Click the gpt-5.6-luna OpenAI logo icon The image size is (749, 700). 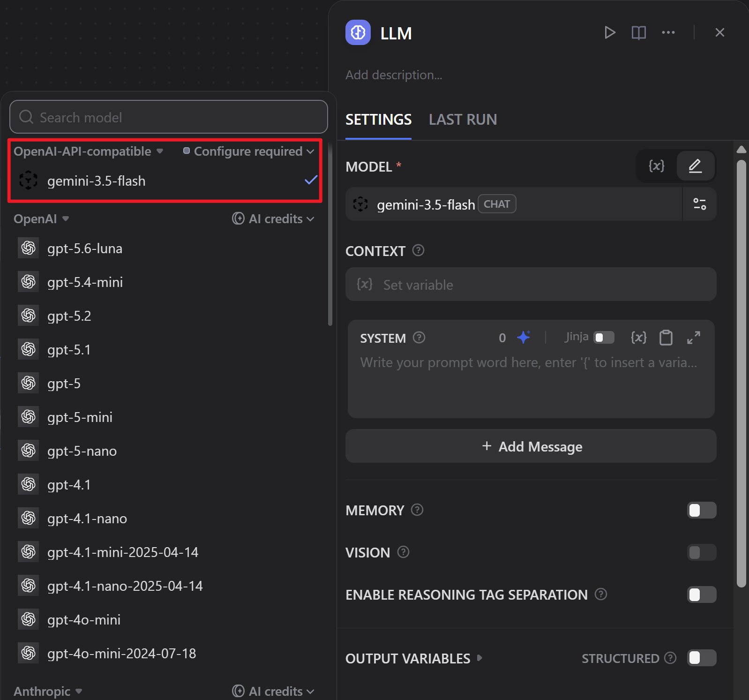coord(28,248)
